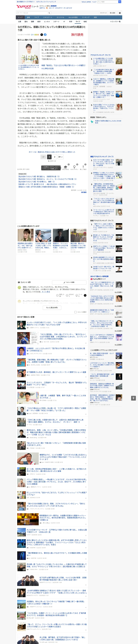Image resolution: width=138 pixels, height=644 pixels.
Task: Open the 科学 category tab
Action: [x=71, y=21]
